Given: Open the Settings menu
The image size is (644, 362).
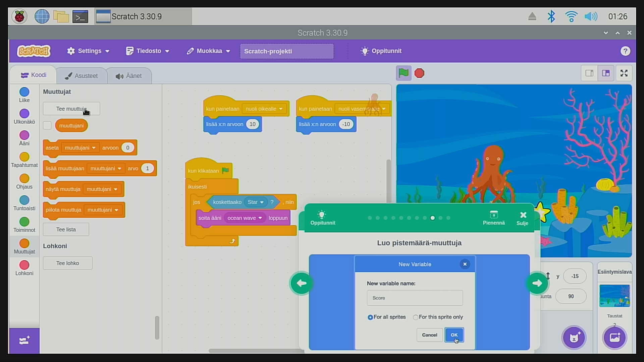Looking at the screenshot, I should click(x=89, y=51).
